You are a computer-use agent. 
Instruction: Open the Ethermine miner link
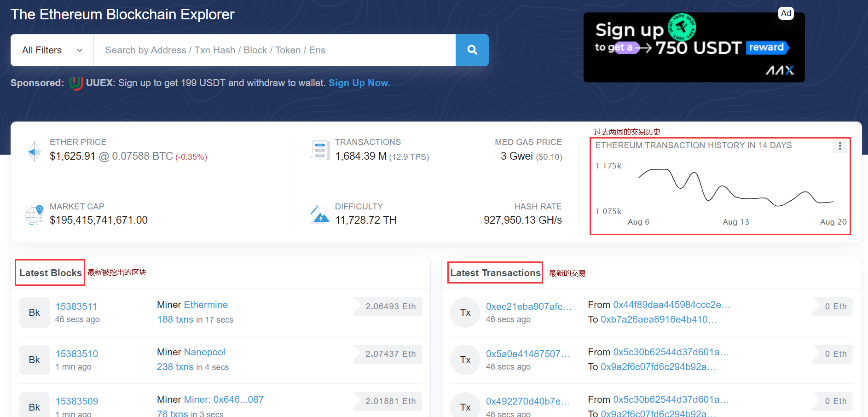click(206, 305)
